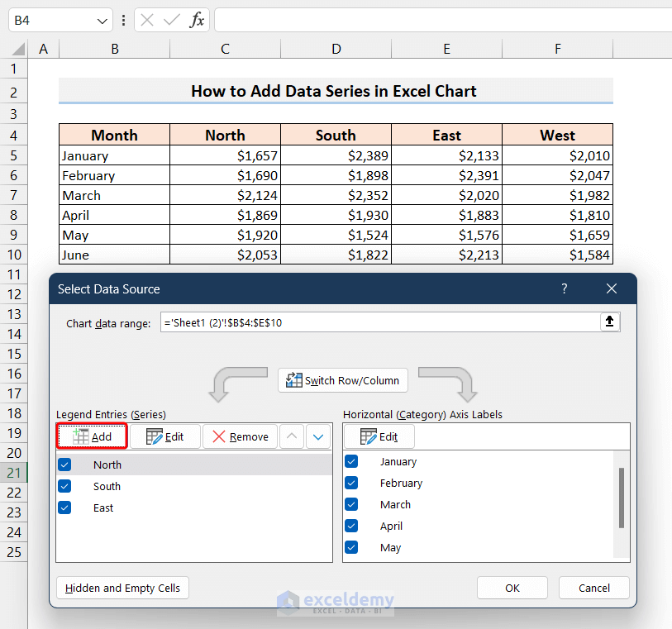This screenshot has height=629, width=672.
Task: Confirm dialog with OK
Action: pos(512,588)
